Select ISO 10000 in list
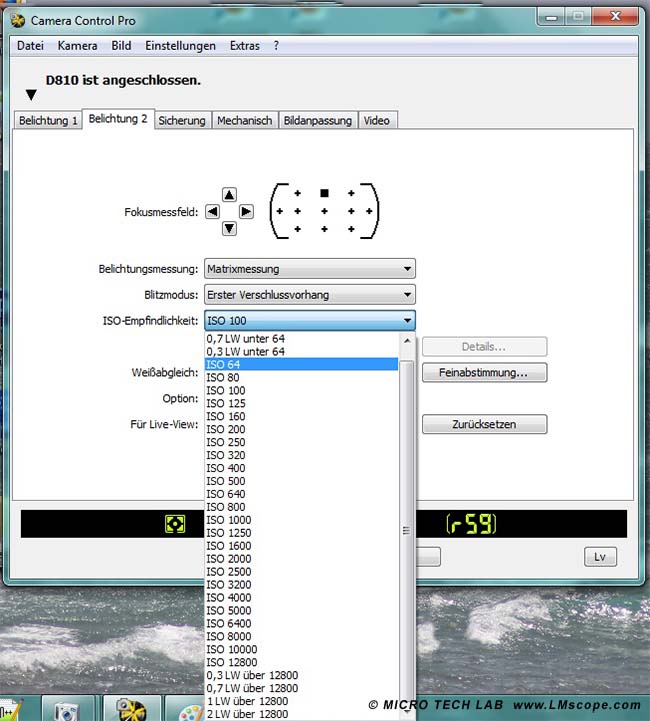The image size is (650, 721). coord(302,649)
